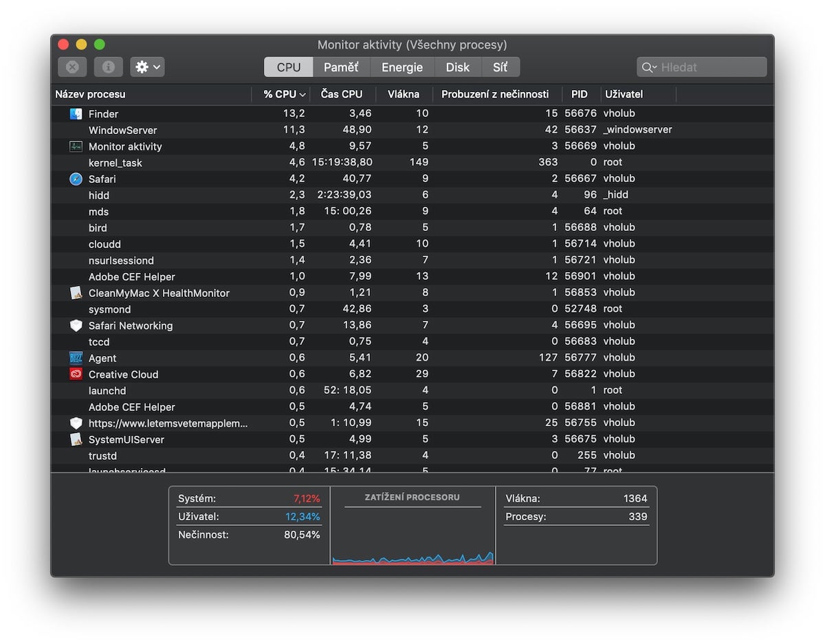Select the bird process row

(412, 227)
